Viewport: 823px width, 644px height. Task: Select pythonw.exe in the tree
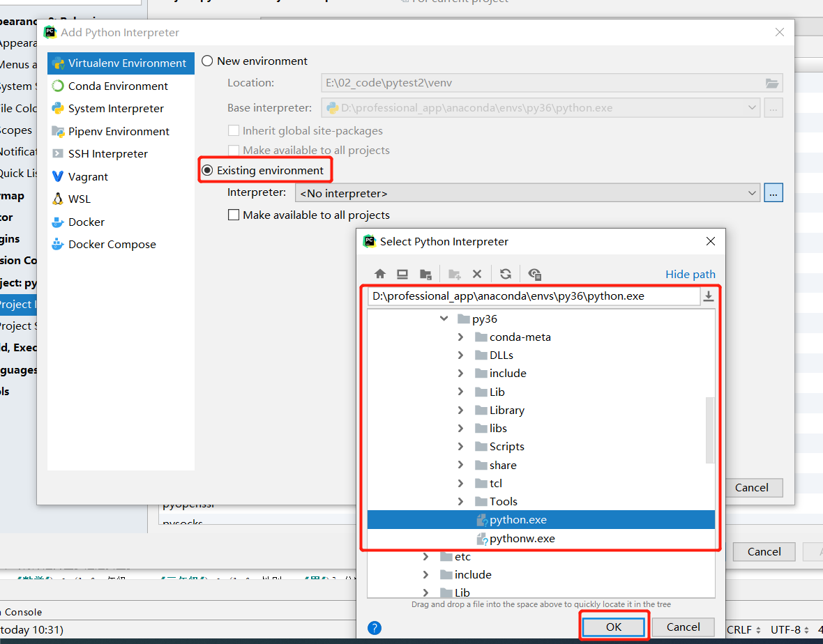click(x=541, y=539)
